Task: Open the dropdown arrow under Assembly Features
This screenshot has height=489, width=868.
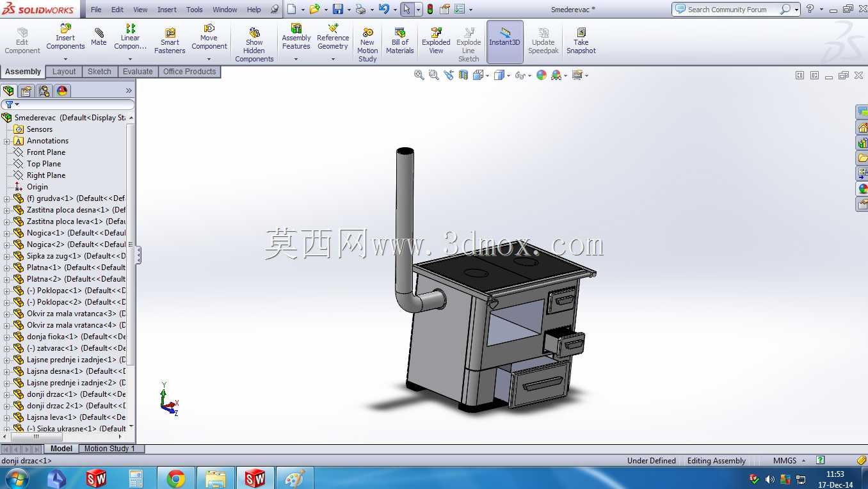Action: (296, 59)
